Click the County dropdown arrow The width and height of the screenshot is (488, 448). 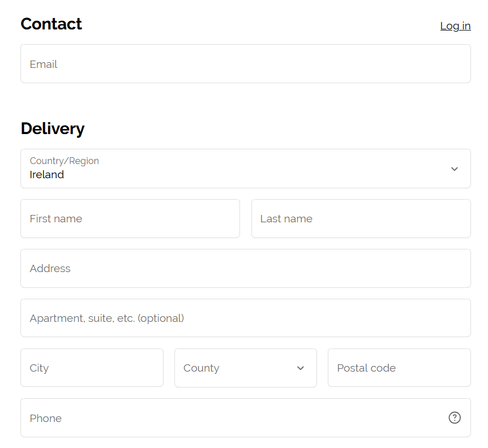point(300,368)
